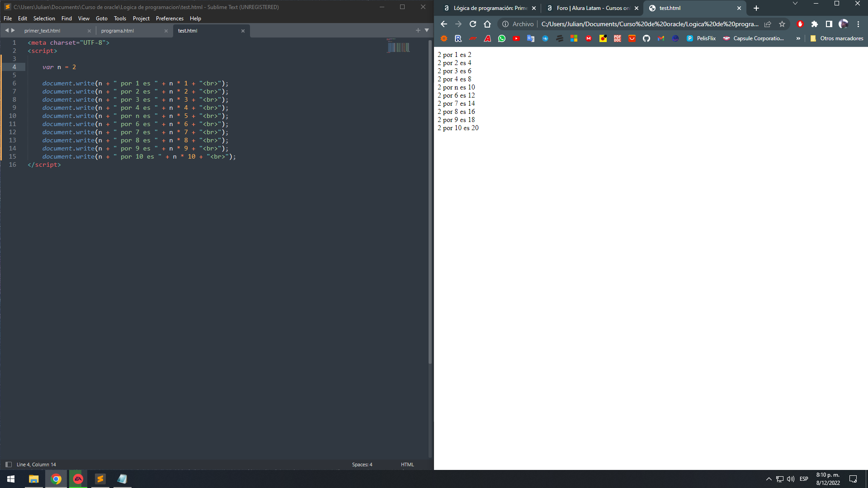Go to previous tab arrow in Sublime
Image resolution: width=868 pixels, height=488 pixels.
(x=7, y=30)
